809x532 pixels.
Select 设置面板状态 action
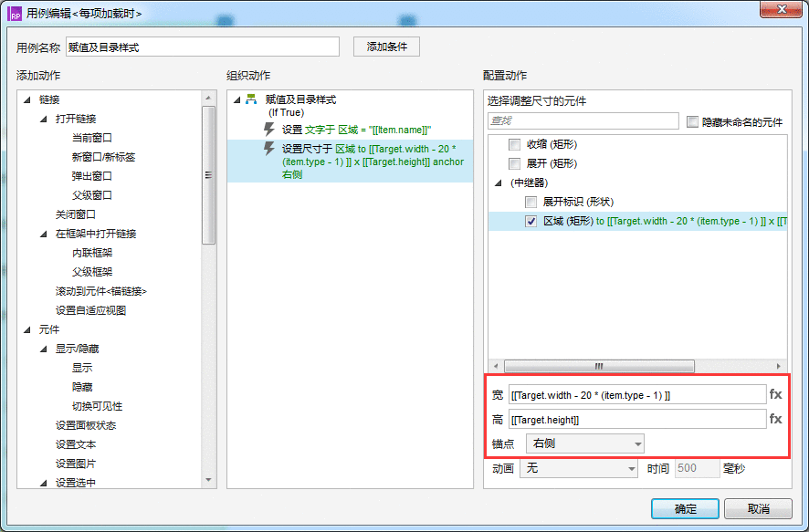pos(86,425)
